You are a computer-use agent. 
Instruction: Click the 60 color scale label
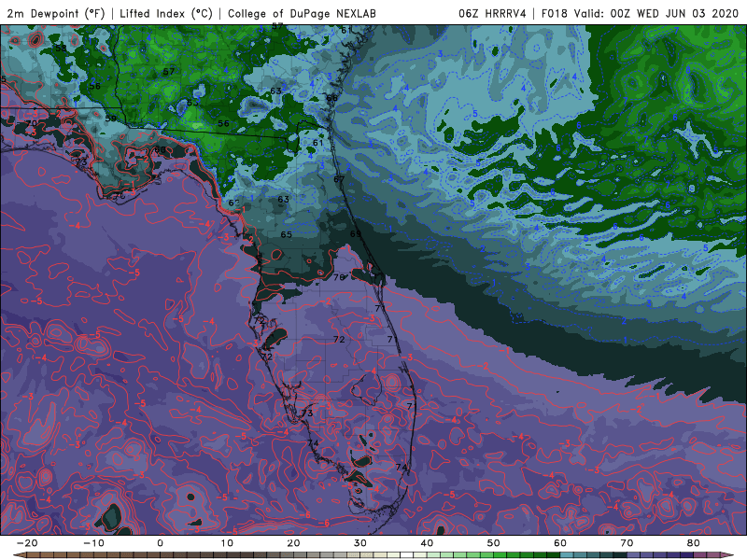(560, 543)
